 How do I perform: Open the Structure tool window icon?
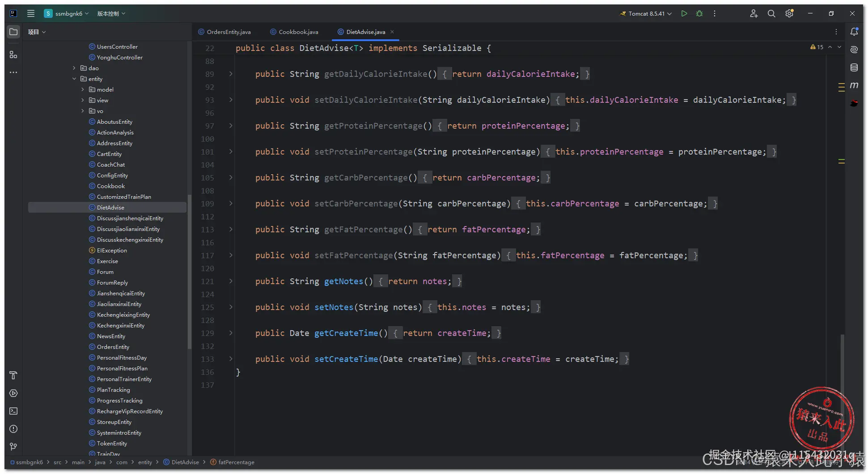(x=13, y=55)
